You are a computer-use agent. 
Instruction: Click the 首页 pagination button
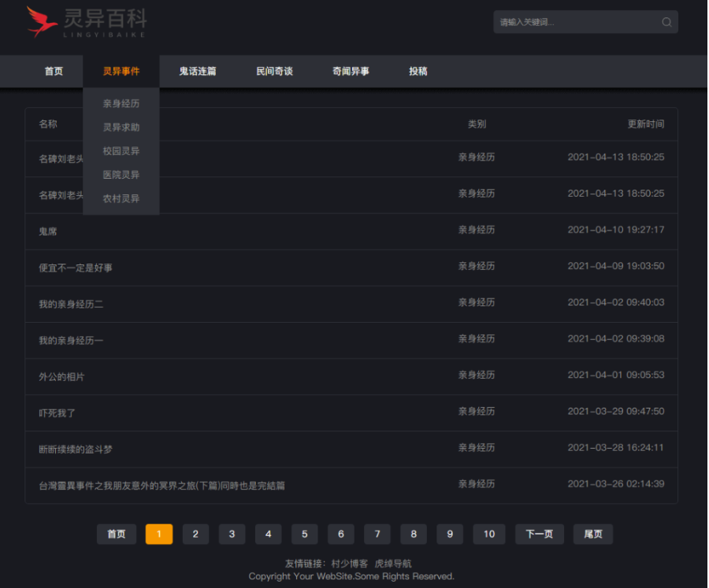(117, 534)
